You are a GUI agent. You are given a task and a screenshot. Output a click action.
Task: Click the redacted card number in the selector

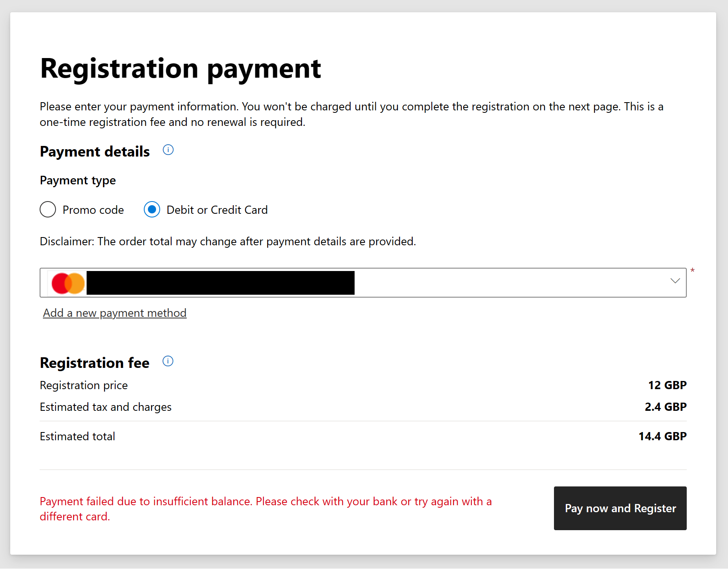(x=221, y=283)
